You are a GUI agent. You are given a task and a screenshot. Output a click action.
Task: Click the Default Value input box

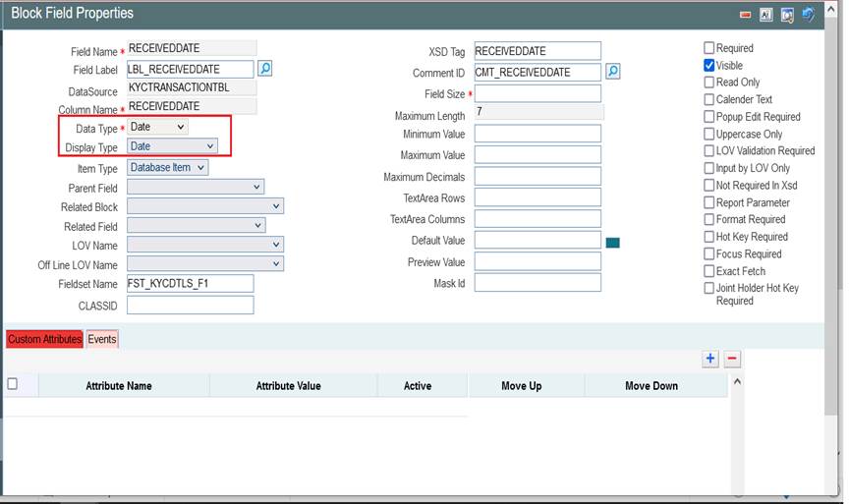[x=538, y=240]
